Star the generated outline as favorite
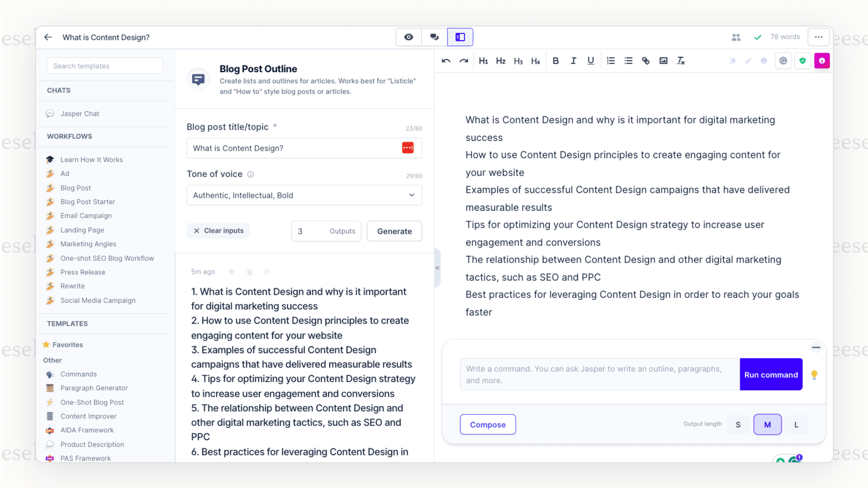This screenshot has height=488, width=868. pyautogui.click(x=231, y=272)
